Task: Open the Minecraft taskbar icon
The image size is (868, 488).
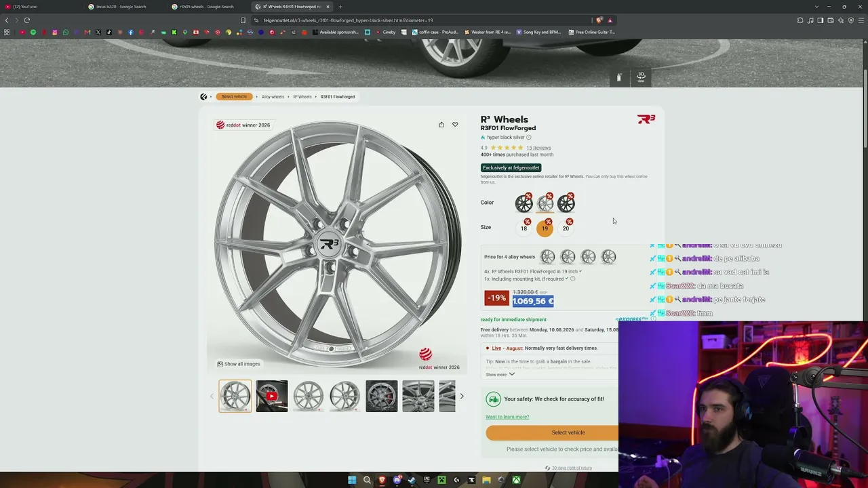Action: (441, 481)
